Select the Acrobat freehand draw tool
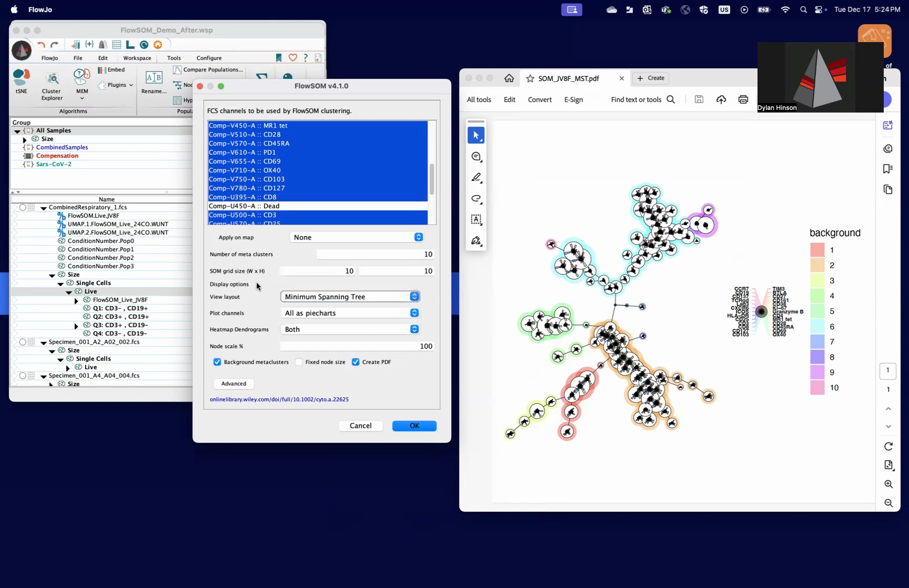This screenshot has width=909, height=588. coord(476,199)
